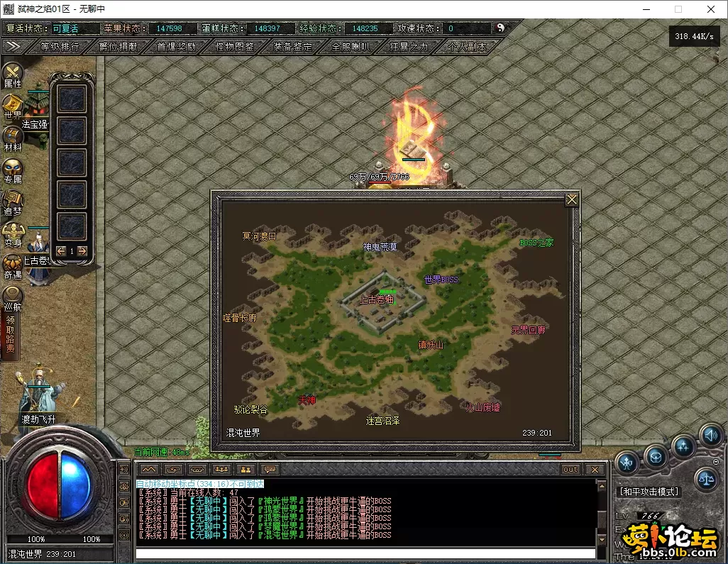Open the 怪物图鉴 monster guide tab

[234, 47]
